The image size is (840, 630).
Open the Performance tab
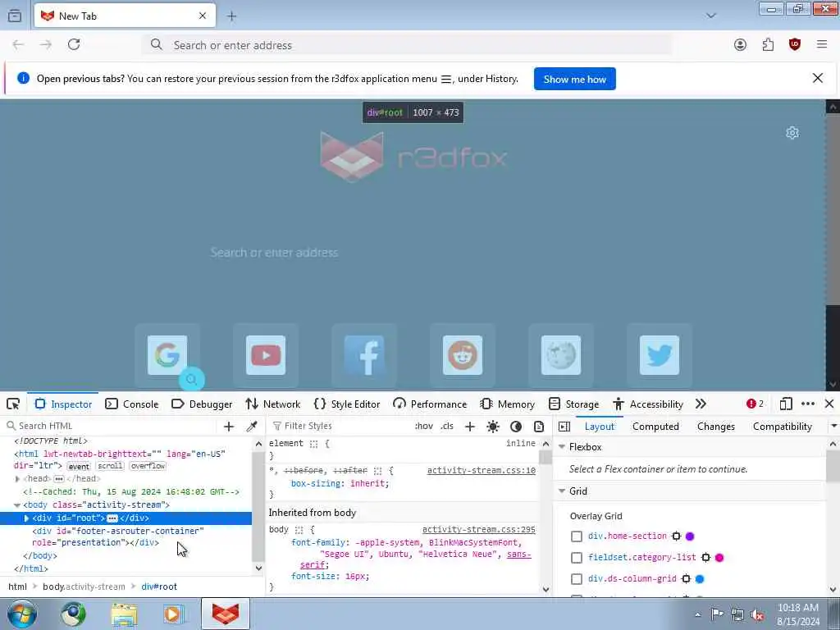430,404
